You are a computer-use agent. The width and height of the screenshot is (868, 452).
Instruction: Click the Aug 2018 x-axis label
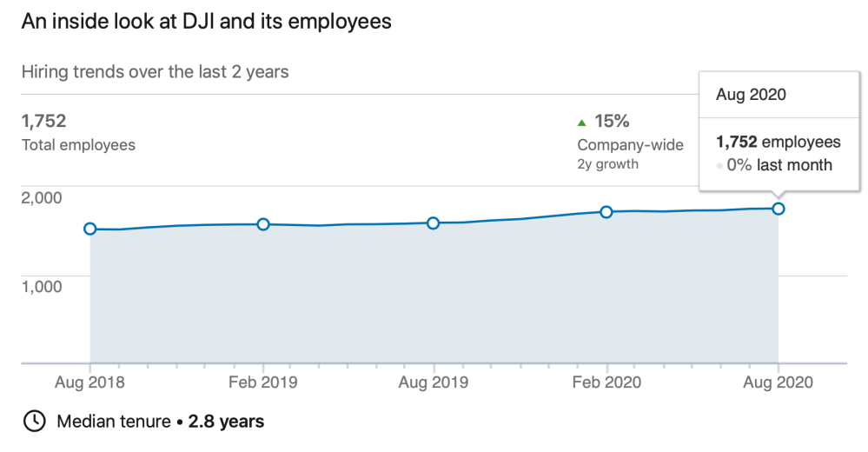[90, 382]
